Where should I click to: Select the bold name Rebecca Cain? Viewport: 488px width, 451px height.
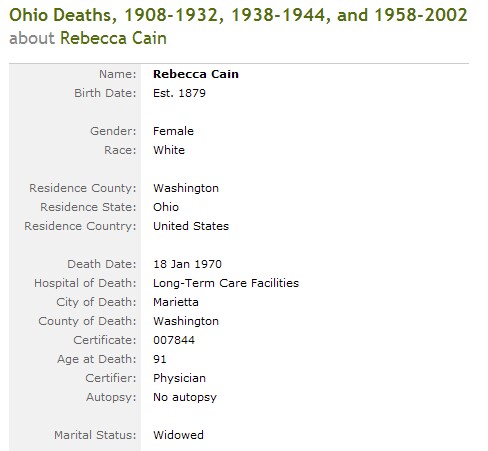click(x=196, y=74)
